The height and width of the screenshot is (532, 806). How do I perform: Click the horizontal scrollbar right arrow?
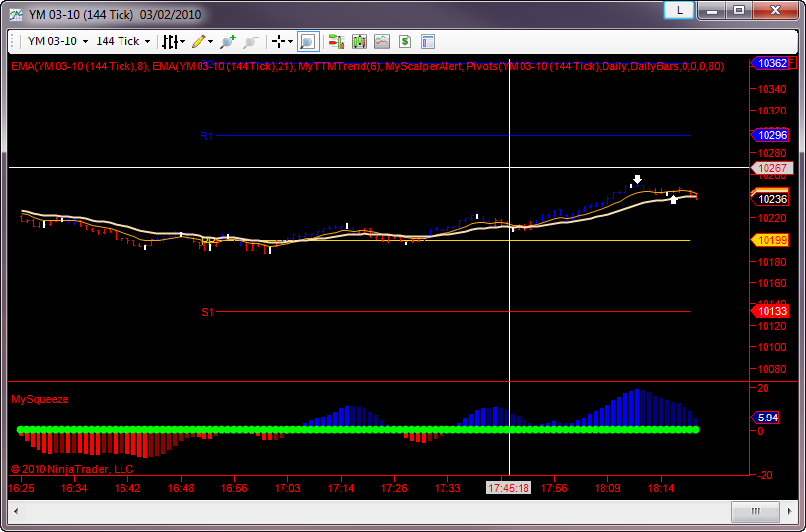(x=790, y=511)
